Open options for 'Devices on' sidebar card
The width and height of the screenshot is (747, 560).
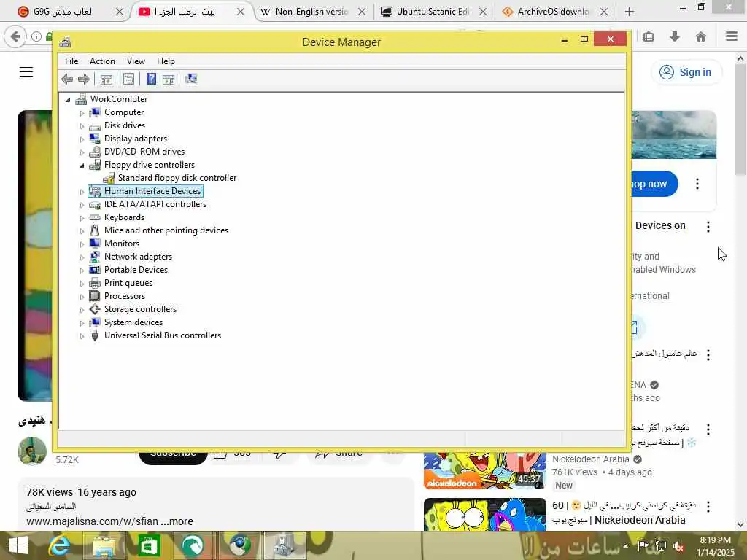[708, 227]
